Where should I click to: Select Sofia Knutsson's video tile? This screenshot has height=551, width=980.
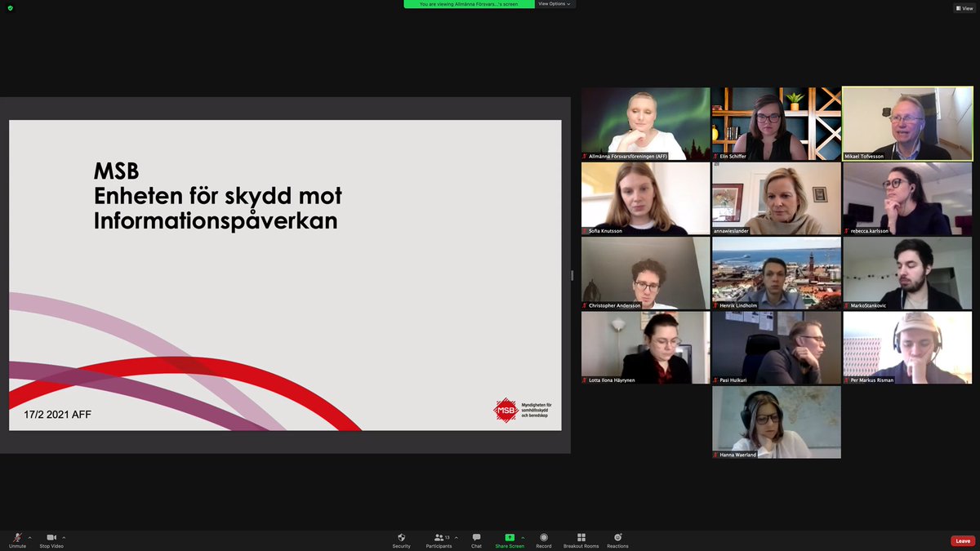[646, 198]
